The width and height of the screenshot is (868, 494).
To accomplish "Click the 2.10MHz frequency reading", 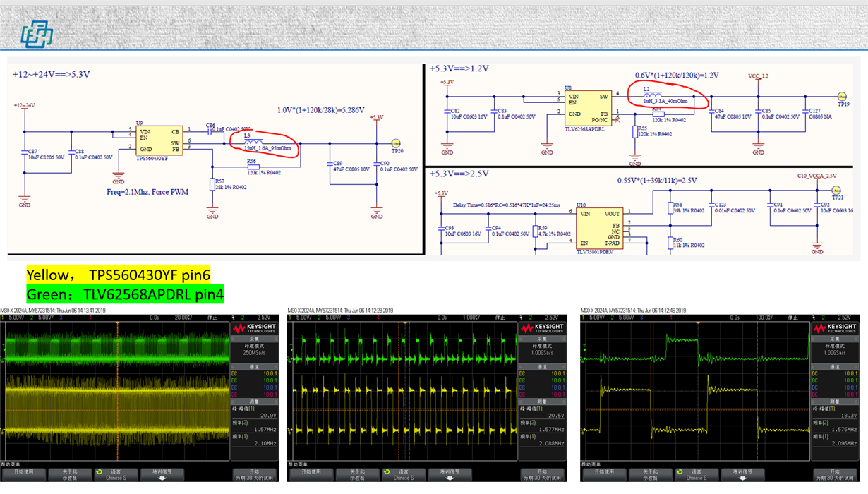I will (266, 443).
